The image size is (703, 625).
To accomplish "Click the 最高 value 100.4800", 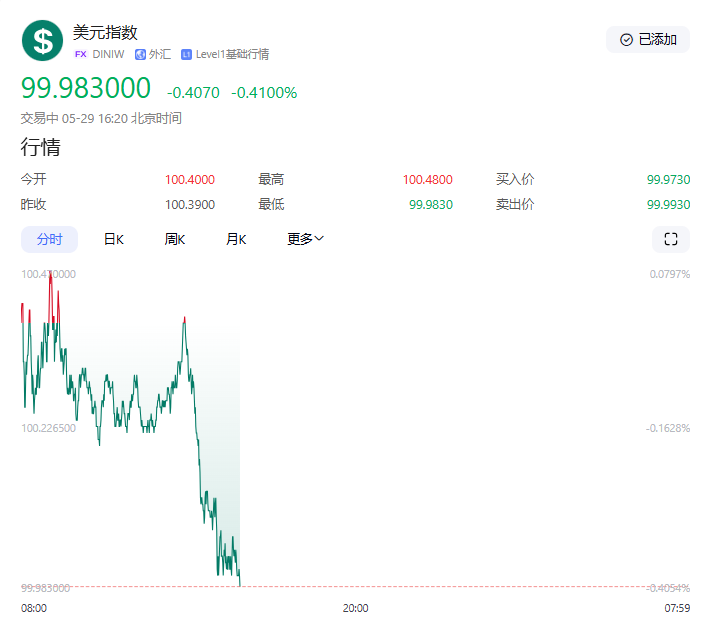I will pyautogui.click(x=427, y=180).
